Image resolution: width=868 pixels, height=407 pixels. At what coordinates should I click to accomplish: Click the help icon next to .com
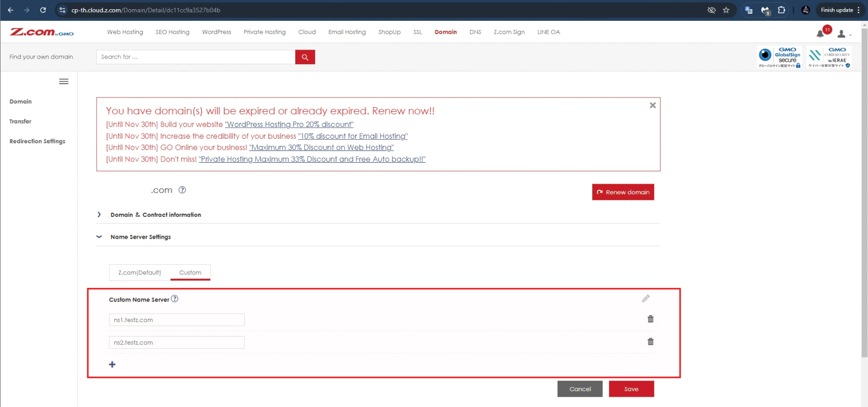click(x=182, y=190)
